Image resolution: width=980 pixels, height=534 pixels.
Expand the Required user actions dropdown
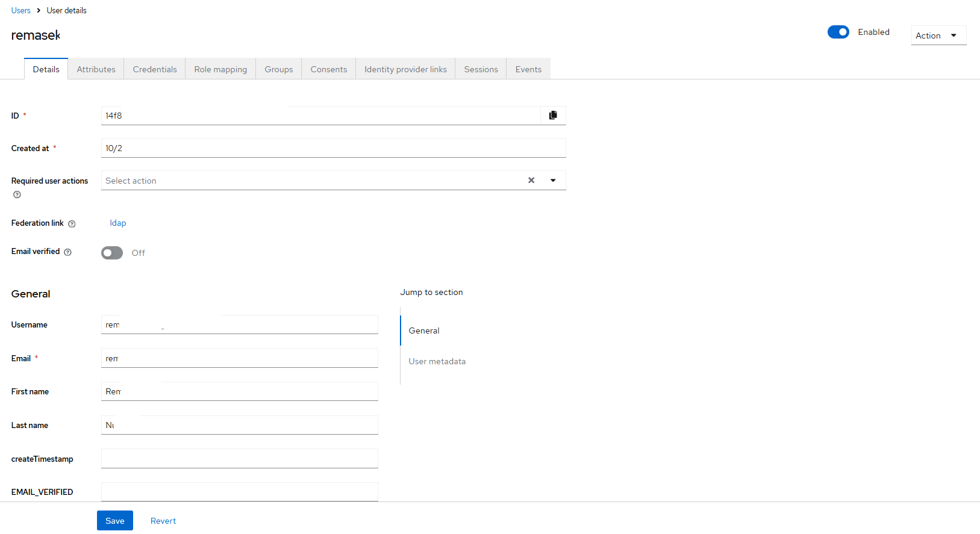[x=553, y=180]
